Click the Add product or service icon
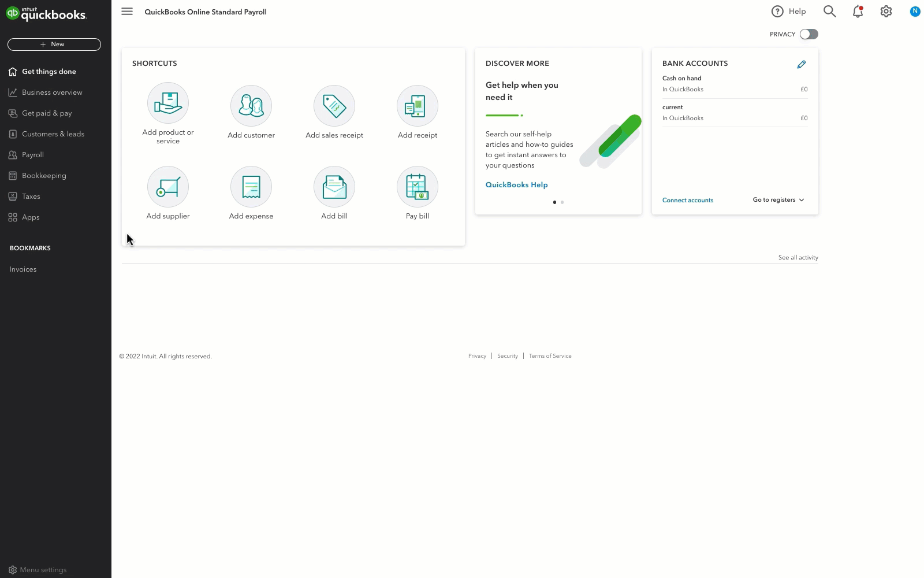 pyautogui.click(x=168, y=103)
